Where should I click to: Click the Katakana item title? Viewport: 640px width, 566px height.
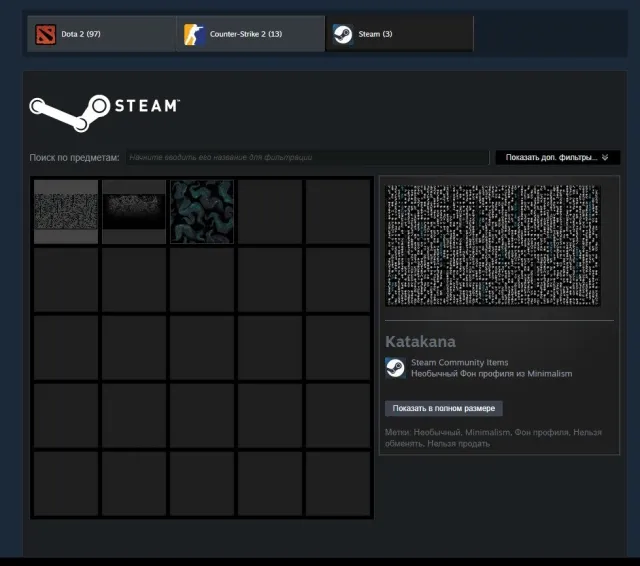pos(420,342)
